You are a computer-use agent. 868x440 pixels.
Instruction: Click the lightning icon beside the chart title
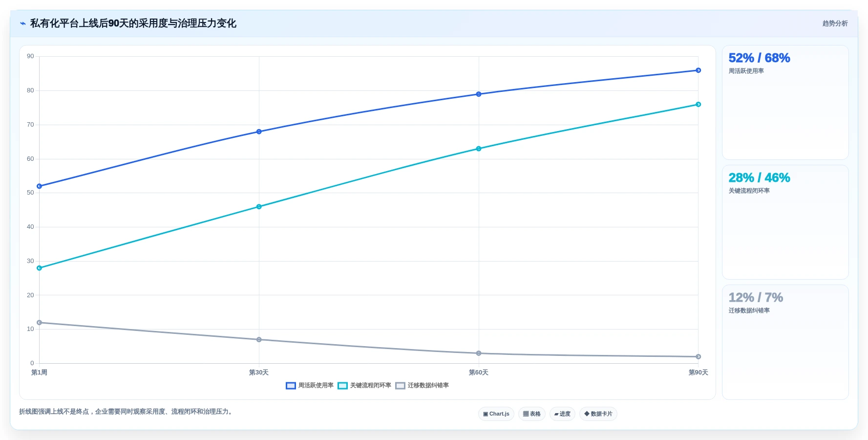point(23,23)
